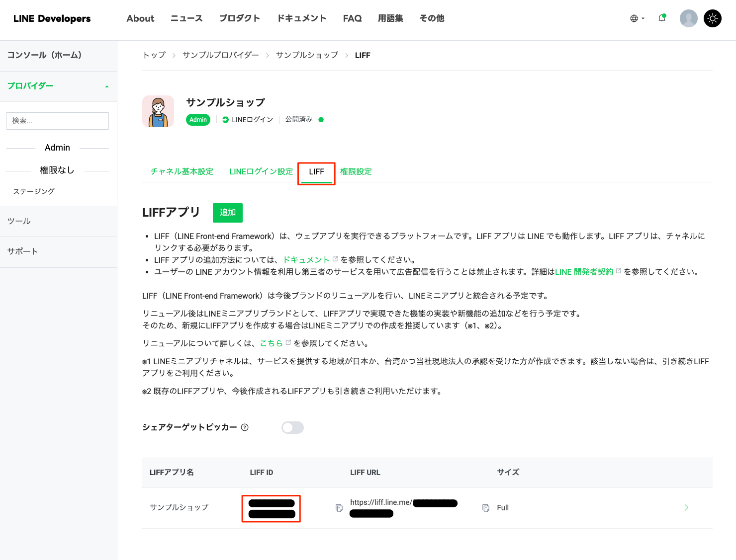Copy the LIFF ID with copy icon
This screenshot has height=560, width=736.
point(339,508)
